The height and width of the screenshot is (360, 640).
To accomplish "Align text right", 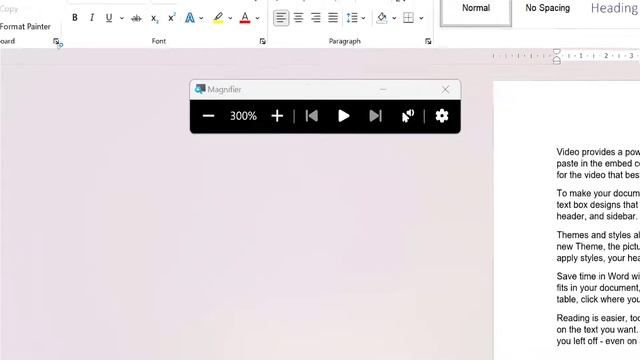I will (316, 18).
